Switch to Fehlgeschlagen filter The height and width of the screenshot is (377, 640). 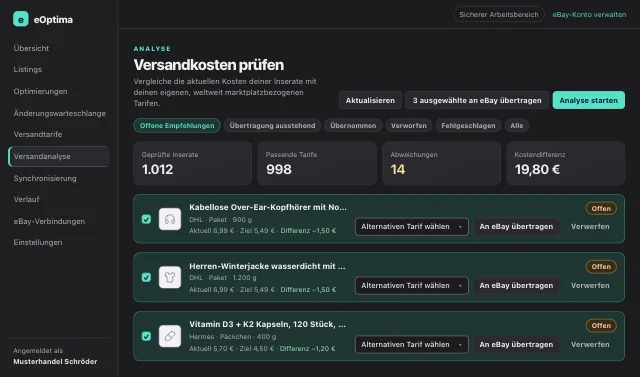pyautogui.click(x=468, y=126)
